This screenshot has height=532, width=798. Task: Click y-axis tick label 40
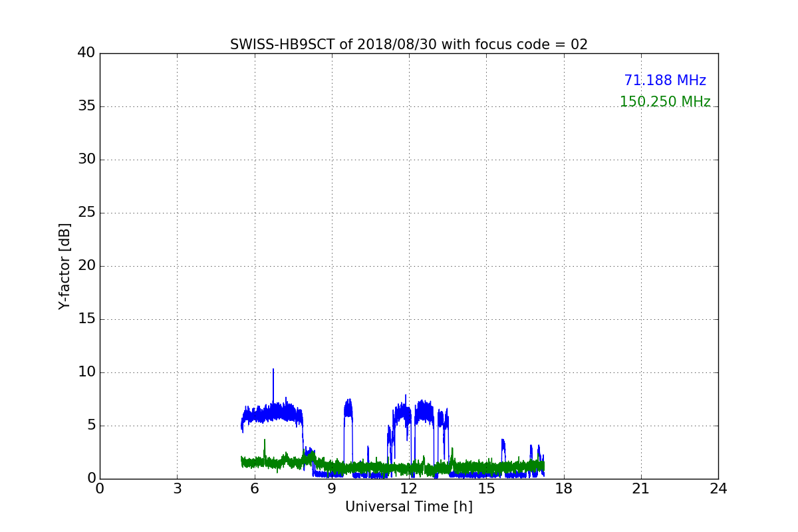coord(86,53)
